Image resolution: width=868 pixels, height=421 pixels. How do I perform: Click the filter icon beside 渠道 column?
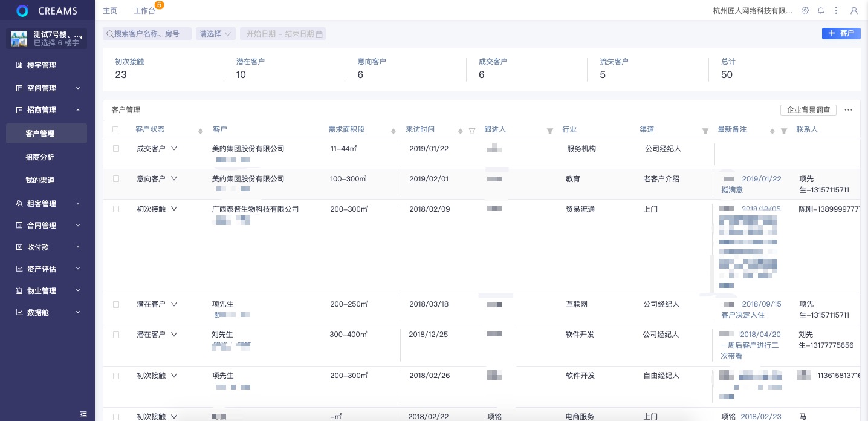(705, 131)
